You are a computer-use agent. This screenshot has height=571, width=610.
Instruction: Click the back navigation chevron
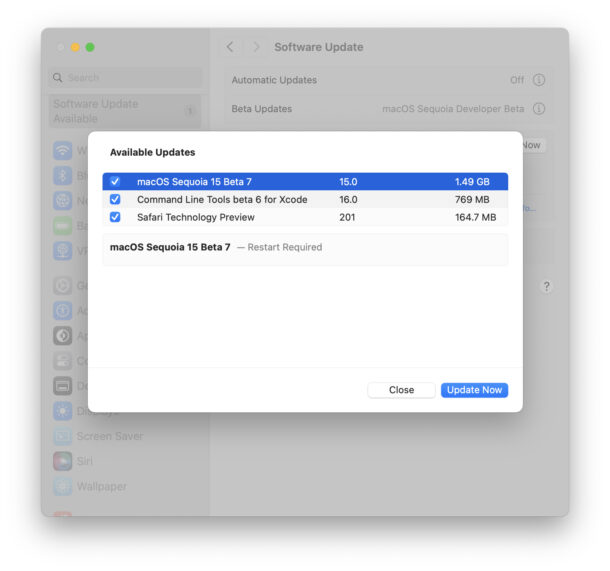231,47
